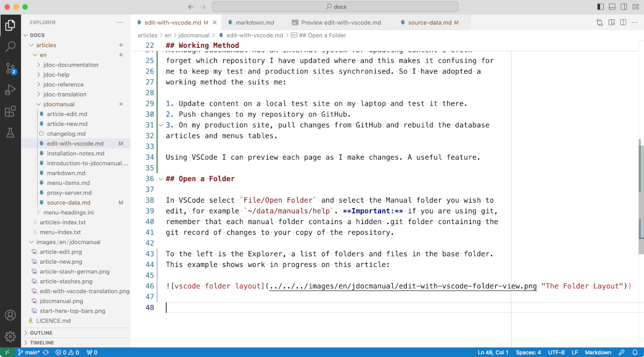Viewport: 644px width, 357px height.
Task: Change indentation via Spaces: 4
Action: point(528,352)
